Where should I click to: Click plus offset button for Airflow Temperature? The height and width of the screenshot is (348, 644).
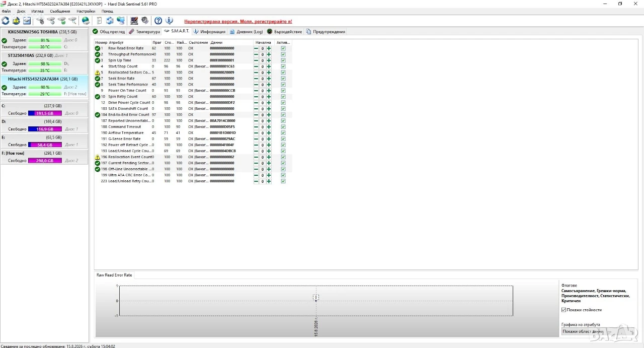pos(269,133)
